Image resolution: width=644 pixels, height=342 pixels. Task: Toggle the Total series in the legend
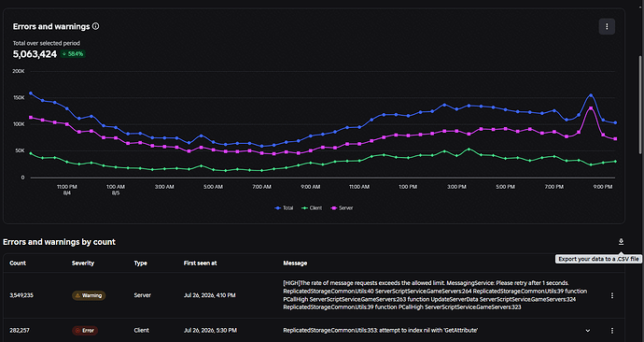[x=284, y=208]
